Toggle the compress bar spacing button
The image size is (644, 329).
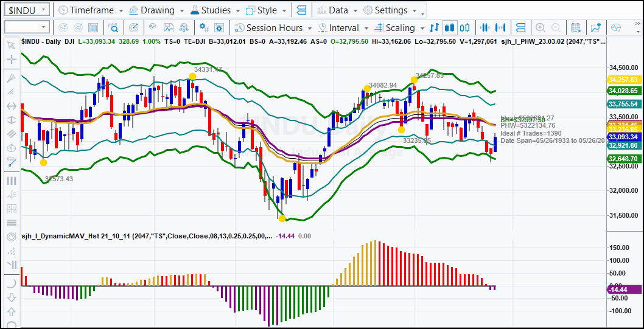[485, 28]
